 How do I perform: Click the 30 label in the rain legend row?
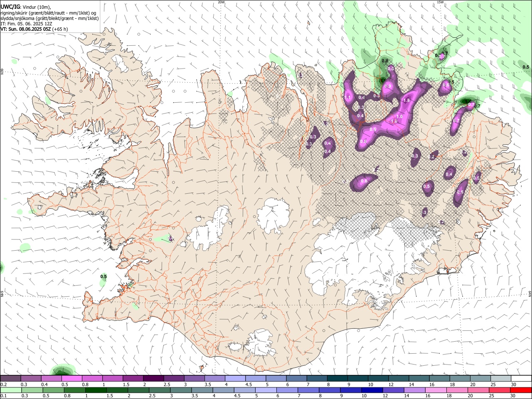[513, 396]
